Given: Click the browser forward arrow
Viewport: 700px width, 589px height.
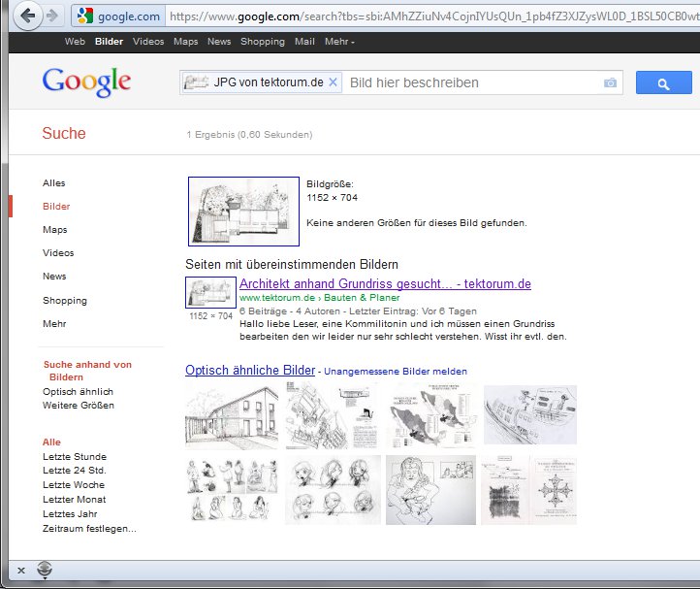Looking at the screenshot, I should [x=52, y=16].
